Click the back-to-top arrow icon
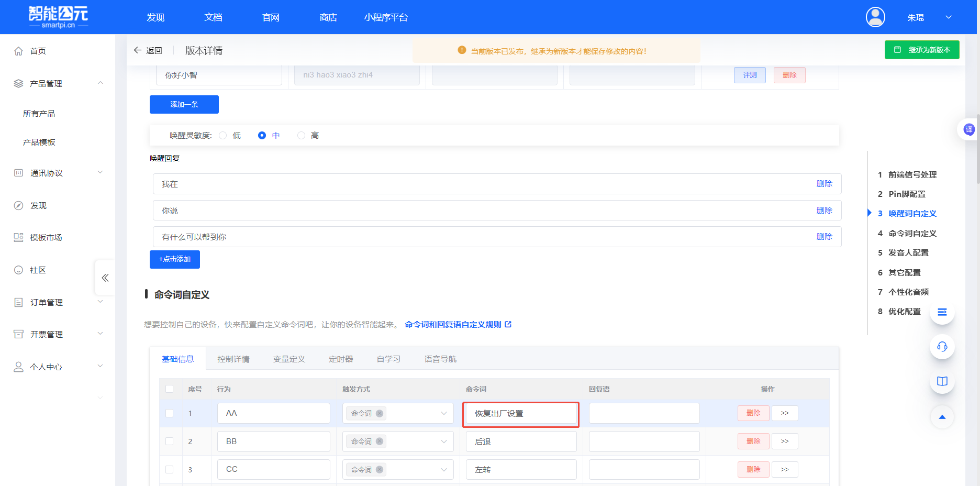Image resolution: width=980 pixels, height=486 pixels. coord(942,417)
